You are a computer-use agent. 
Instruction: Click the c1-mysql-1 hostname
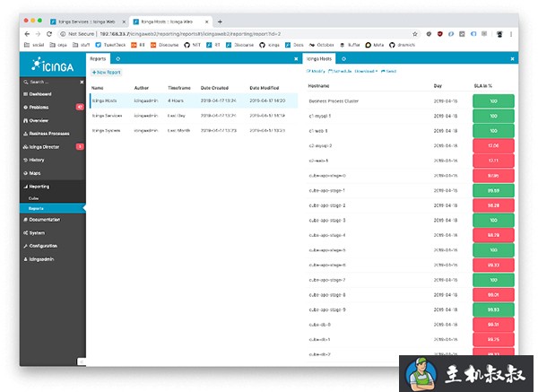[x=320, y=116]
